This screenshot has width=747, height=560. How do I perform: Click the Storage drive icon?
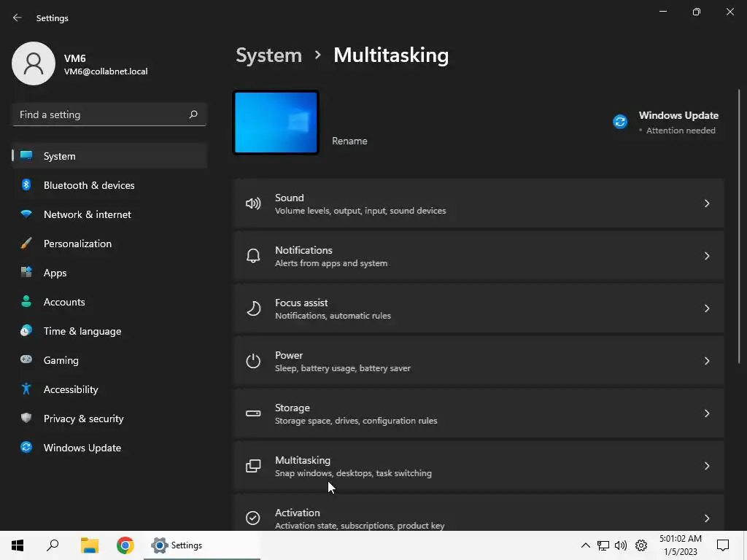(x=253, y=413)
